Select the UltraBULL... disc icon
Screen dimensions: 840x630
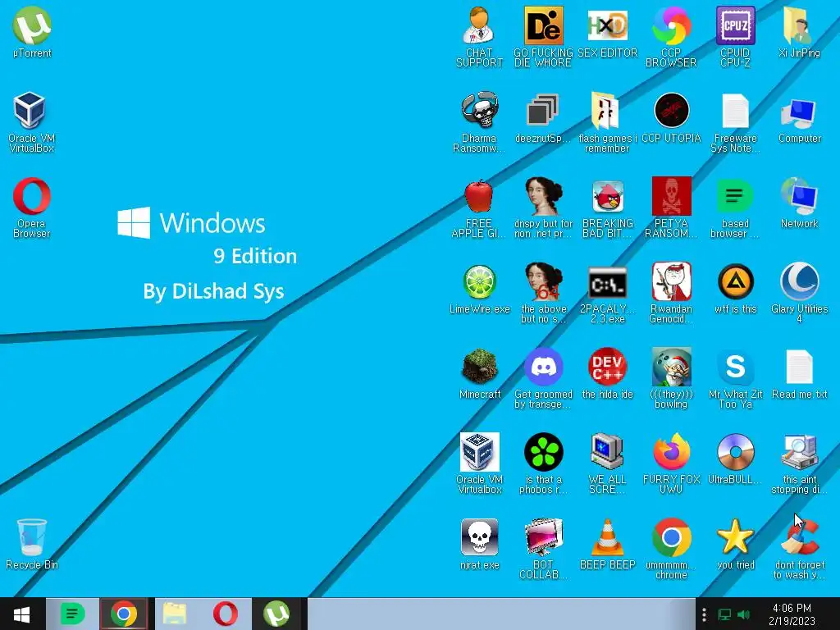click(x=736, y=452)
